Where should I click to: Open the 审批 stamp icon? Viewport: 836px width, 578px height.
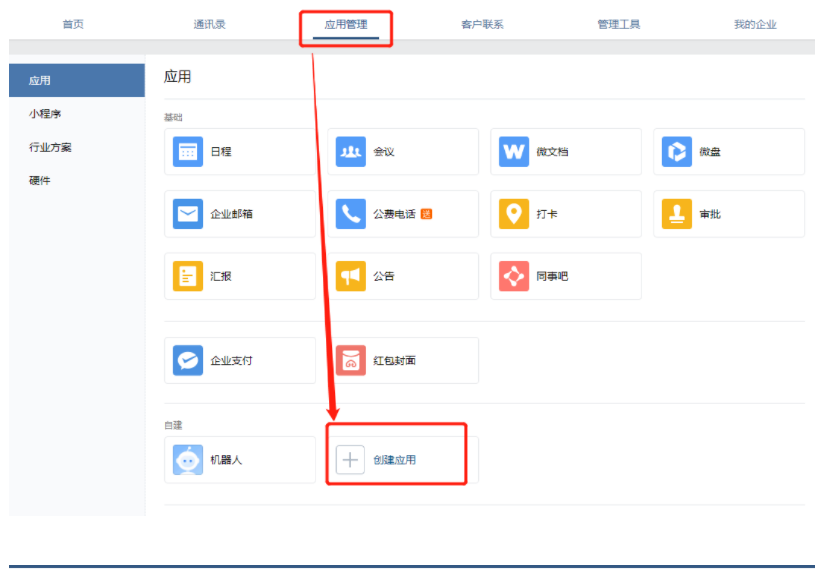(x=677, y=214)
